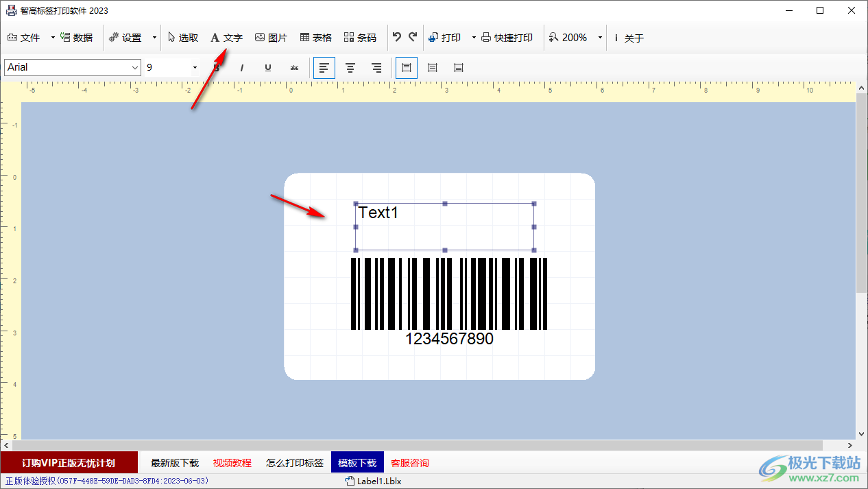The height and width of the screenshot is (489, 868).
Task: Click the scroll right arrow of horizontal scrollbar
Action: 851,445
